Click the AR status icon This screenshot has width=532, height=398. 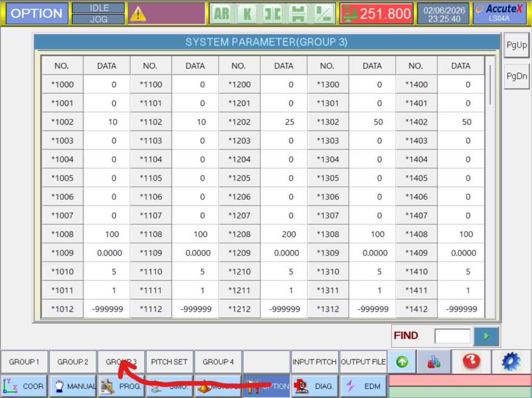tap(221, 14)
